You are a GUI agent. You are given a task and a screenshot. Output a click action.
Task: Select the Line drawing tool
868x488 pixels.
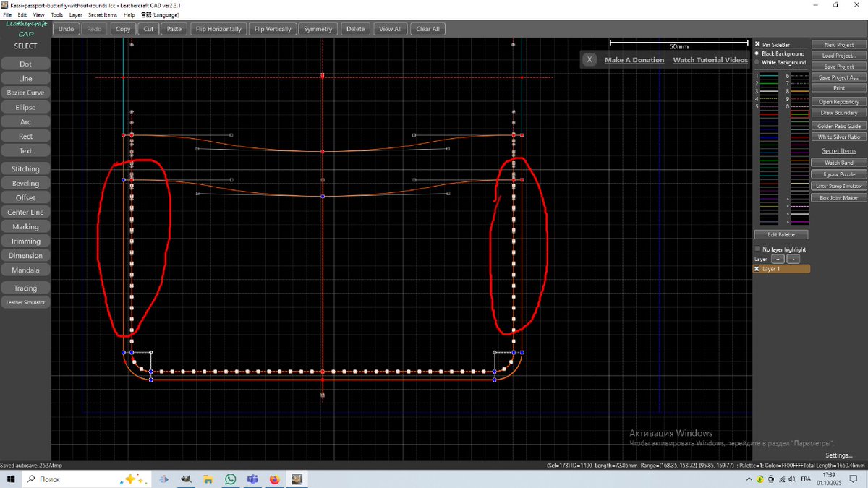click(25, 78)
